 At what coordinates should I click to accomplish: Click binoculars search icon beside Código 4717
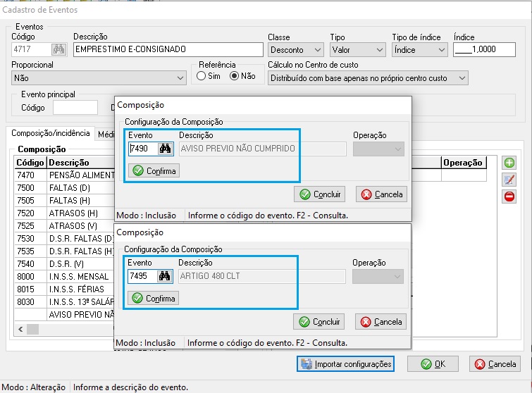[59, 50]
